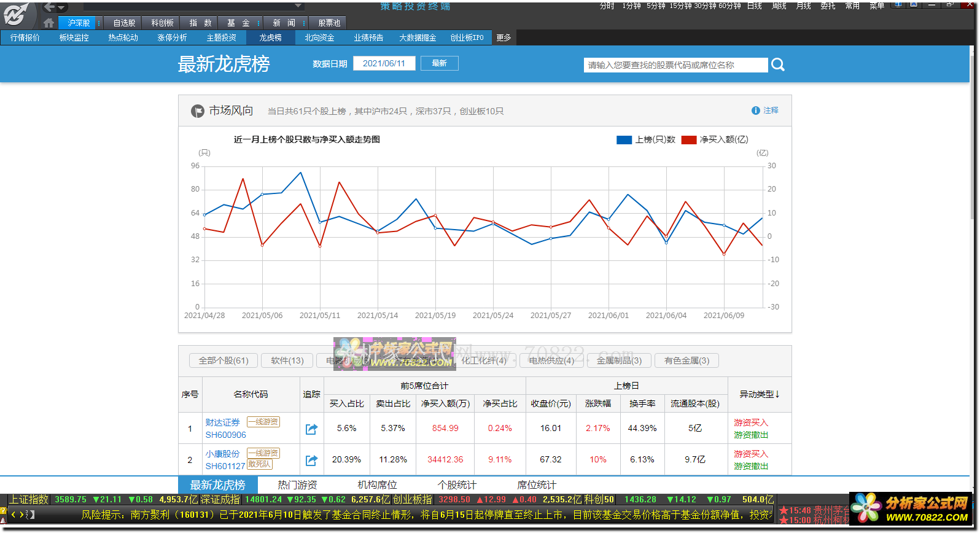The height and width of the screenshot is (533, 980).
Task: Filter by 软件(13) category
Action: [x=287, y=360]
